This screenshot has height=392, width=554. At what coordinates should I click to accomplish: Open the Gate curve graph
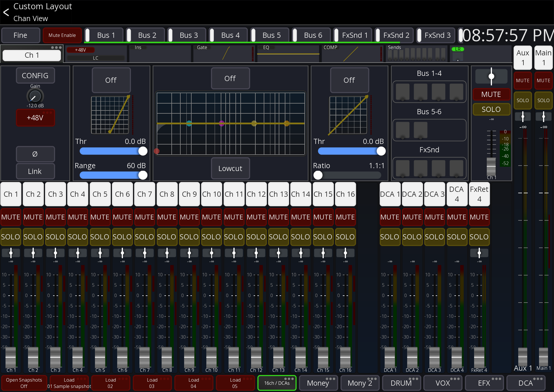pos(110,115)
